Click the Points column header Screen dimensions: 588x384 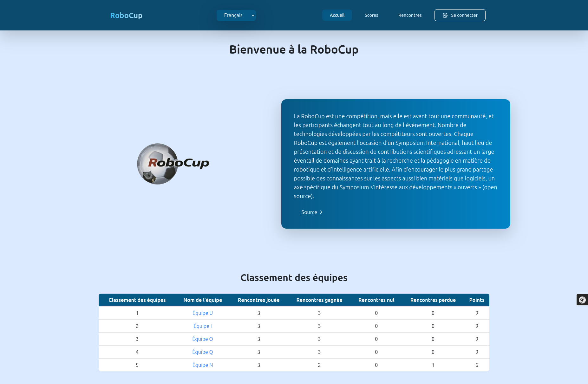pyautogui.click(x=477, y=300)
